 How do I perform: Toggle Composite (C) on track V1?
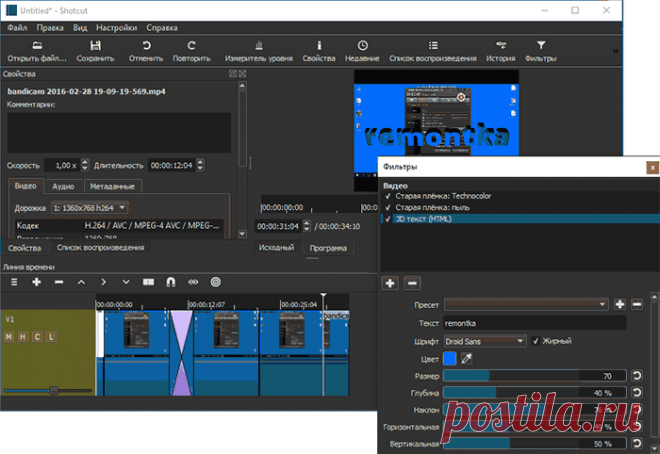pyautogui.click(x=37, y=337)
